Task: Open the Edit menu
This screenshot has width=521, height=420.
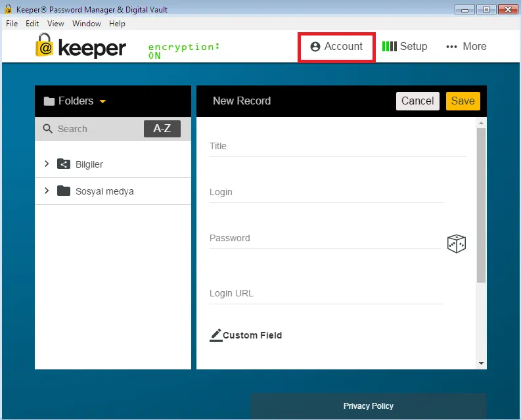Action: [32, 24]
